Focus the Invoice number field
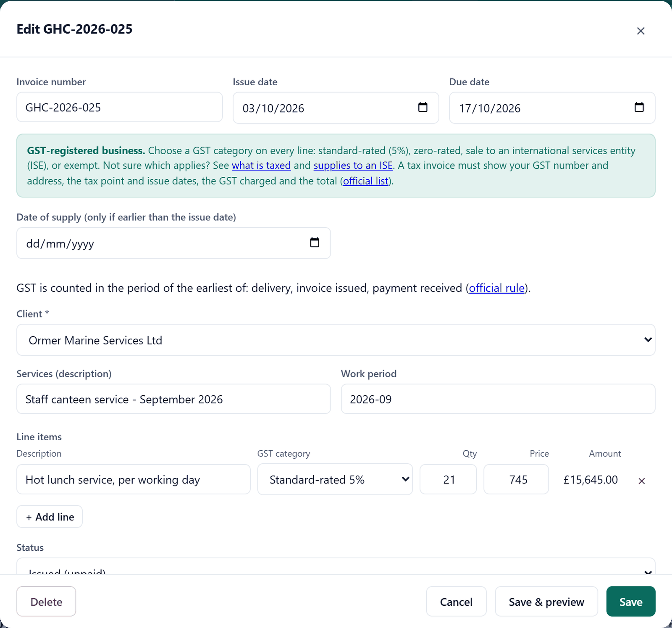Image resolution: width=672 pixels, height=628 pixels. 120,107
